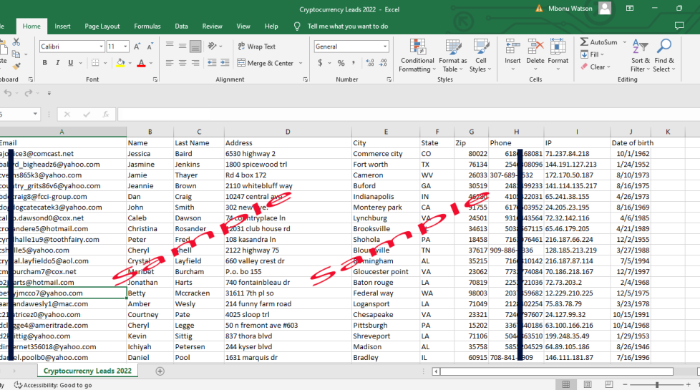Viewport: 700px width, 390px height.
Task: Click Tell me what you want to do
Action: coord(348,26)
